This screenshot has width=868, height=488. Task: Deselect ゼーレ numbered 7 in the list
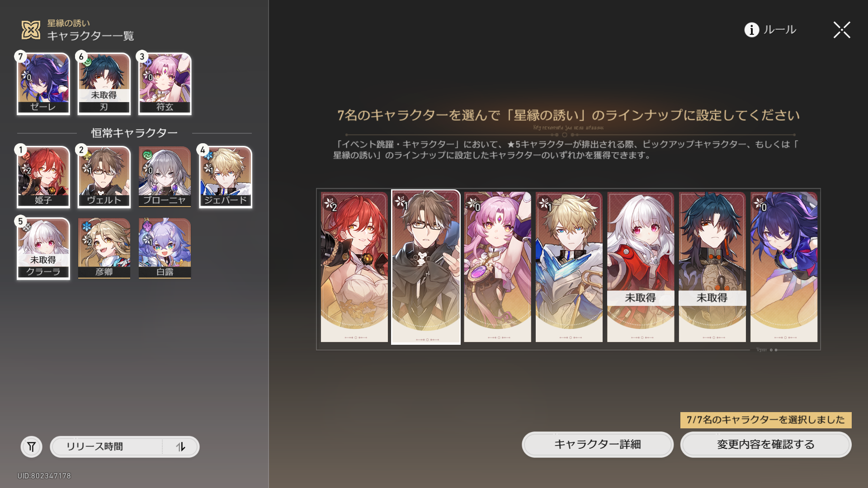43,84
